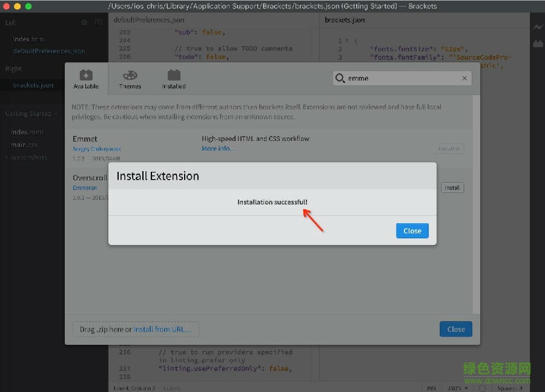Click Spaces: 4 indentation setting
This screenshot has width=545, height=392.
coord(510,388)
